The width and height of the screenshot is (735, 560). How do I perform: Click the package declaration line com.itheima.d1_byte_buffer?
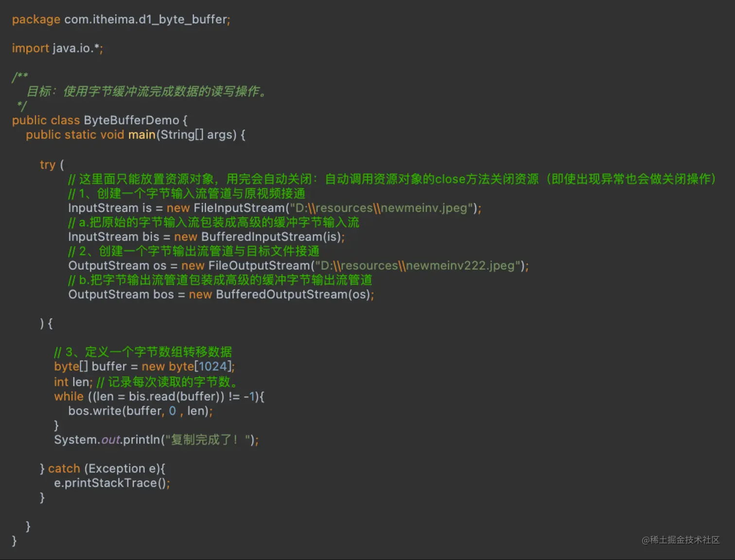coord(121,19)
